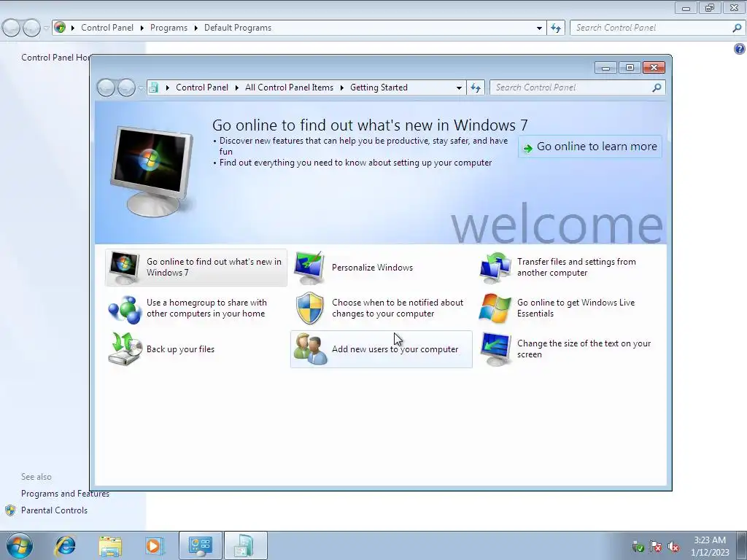Open Programs and Features link
The width and height of the screenshot is (747, 560).
coord(65,494)
